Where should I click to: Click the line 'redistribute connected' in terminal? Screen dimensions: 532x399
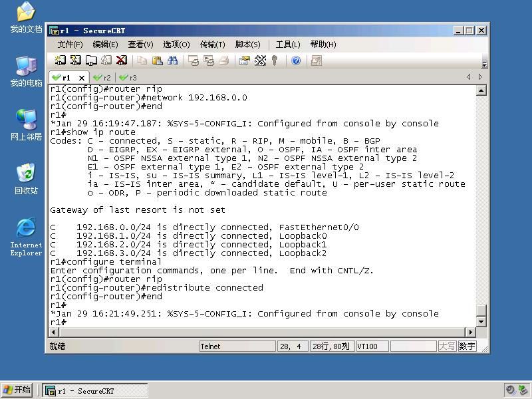[x=156, y=288]
